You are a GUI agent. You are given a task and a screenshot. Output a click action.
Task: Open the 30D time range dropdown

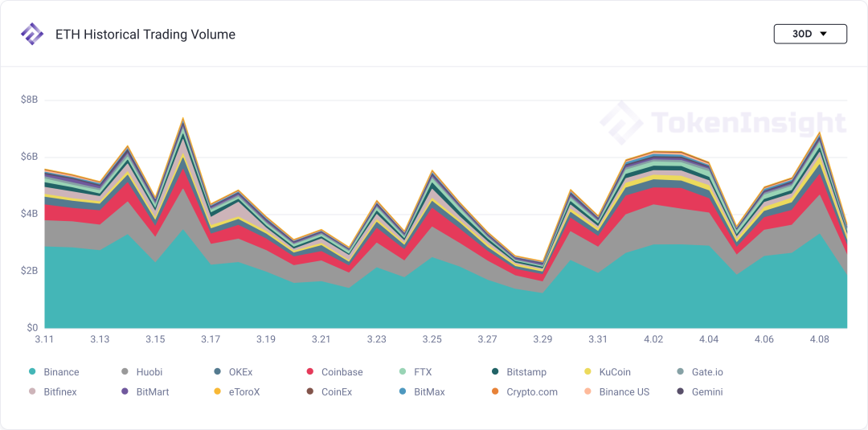point(810,34)
